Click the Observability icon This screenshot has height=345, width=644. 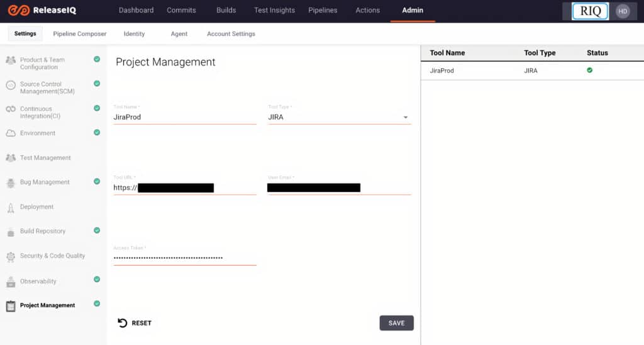[11, 281]
